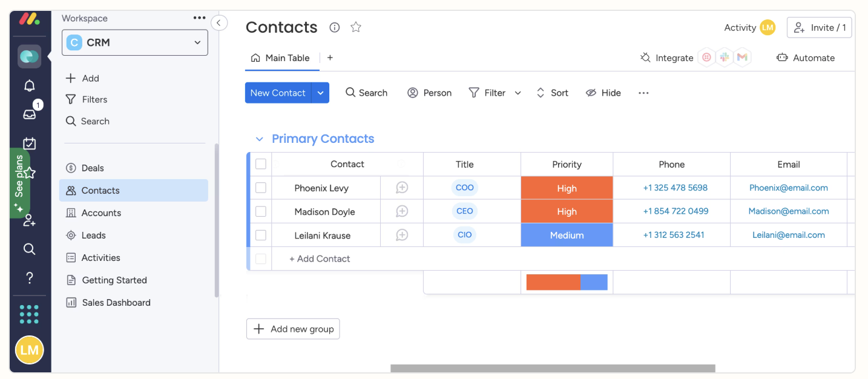The width and height of the screenshot is (868, 379).
Task: Open the apps grid dots icon
Action: [29, 314]
